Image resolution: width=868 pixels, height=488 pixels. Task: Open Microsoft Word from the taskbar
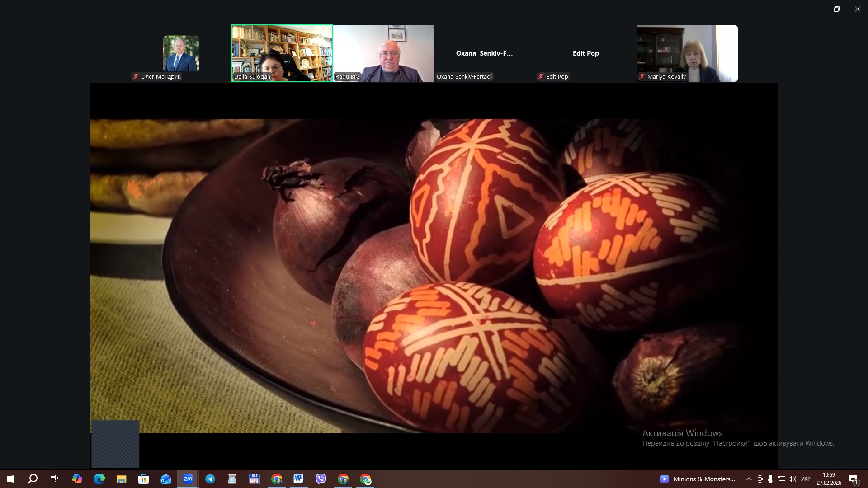[x=298, y=479]
